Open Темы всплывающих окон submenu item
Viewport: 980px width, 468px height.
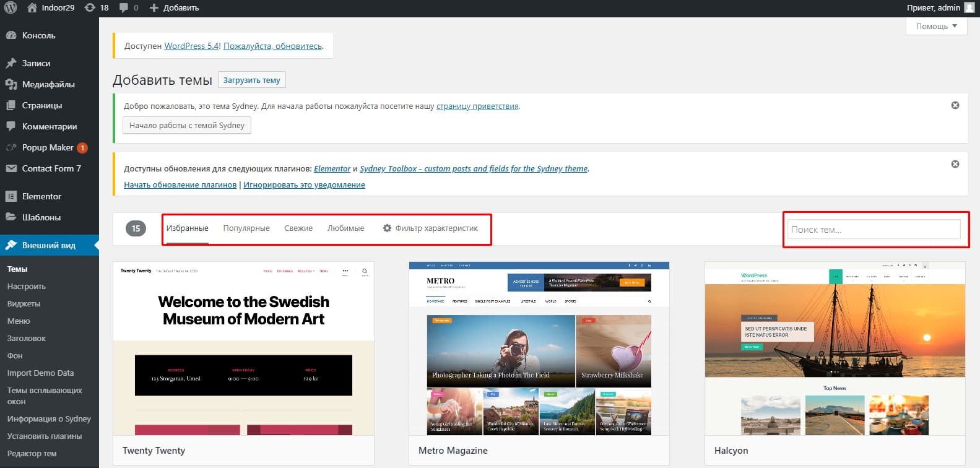(x=45, y=396)
